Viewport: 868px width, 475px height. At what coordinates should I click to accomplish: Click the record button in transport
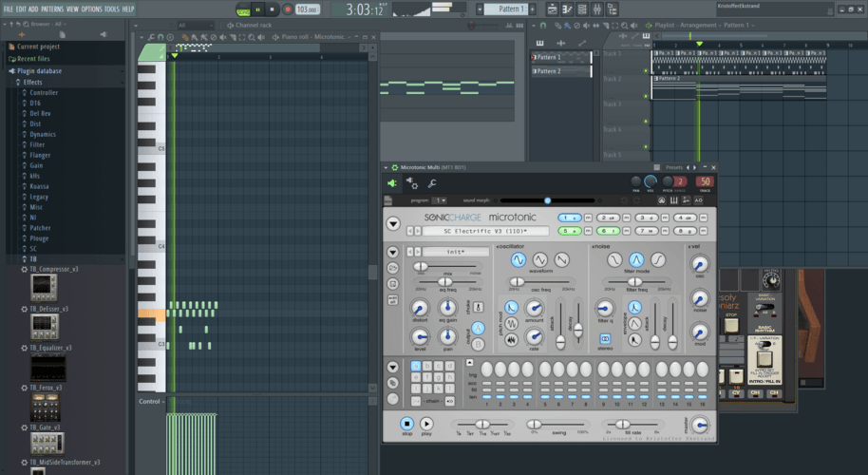pos(288,9)
